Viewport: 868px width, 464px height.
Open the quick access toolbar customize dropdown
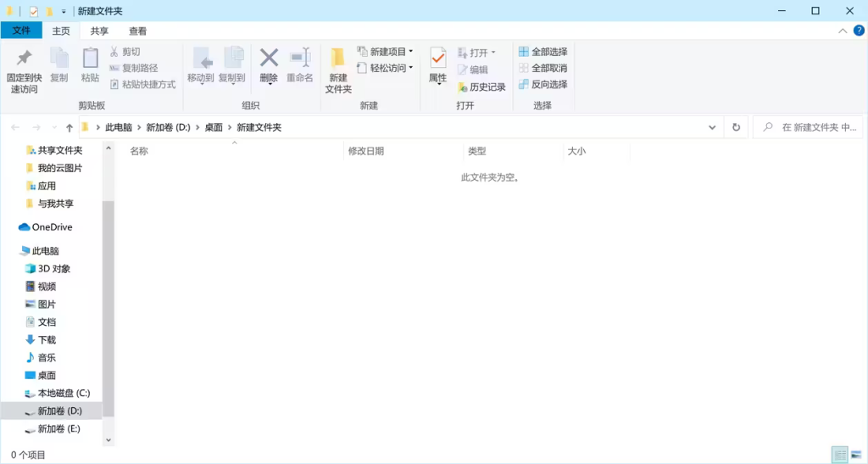64,11
